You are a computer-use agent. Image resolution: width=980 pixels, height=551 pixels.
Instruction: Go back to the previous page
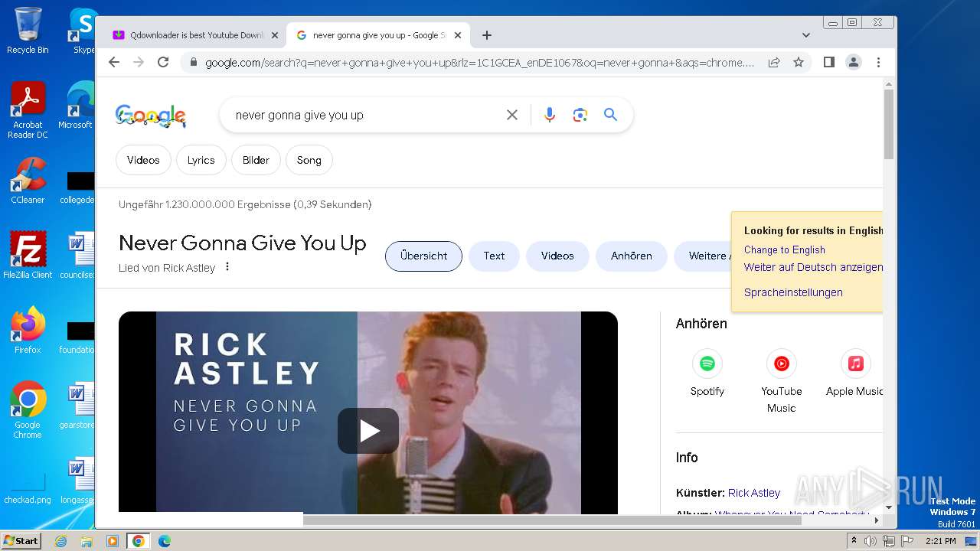(x=114, y=62)
